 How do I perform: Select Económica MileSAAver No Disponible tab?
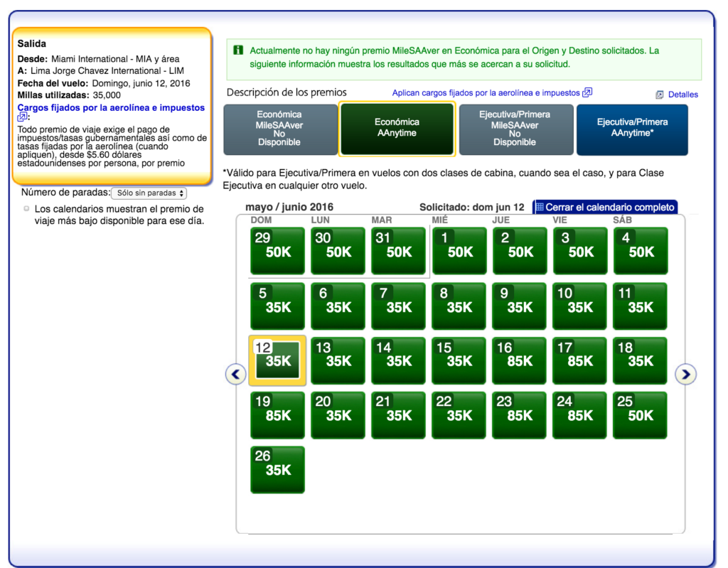click(x=280, y=129)
